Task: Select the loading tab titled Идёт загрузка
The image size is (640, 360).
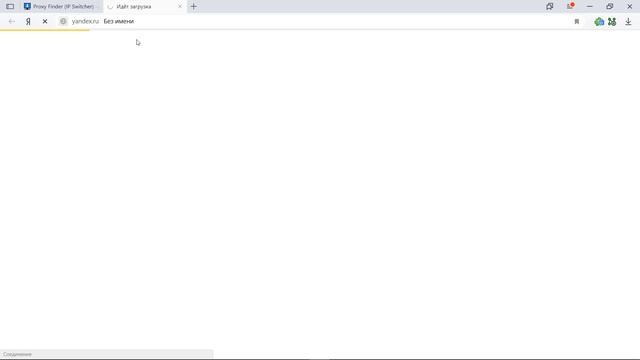Action: (144, 7)
